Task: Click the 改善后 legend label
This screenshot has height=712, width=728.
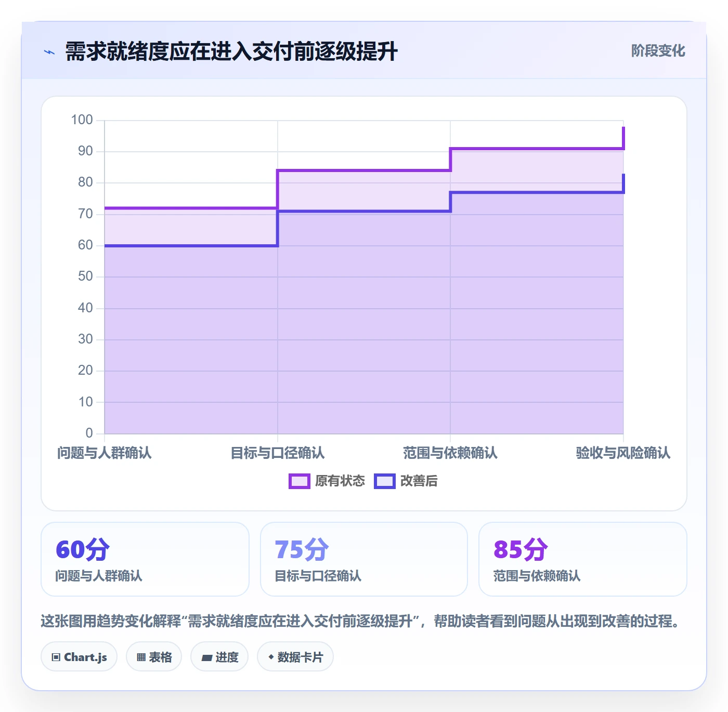Action: click(x=419, y=481)
